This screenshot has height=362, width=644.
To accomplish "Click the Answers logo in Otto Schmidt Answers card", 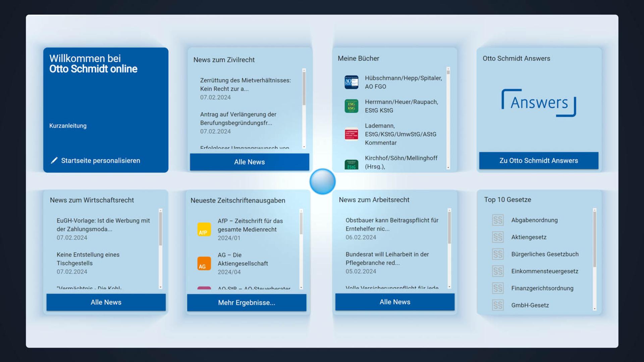I will [539, 103].
